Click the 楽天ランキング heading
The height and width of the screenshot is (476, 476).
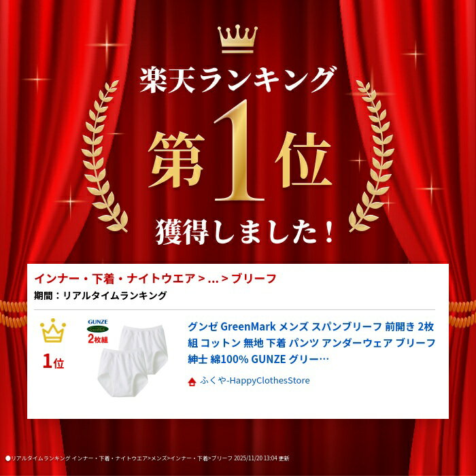(238, 80)
